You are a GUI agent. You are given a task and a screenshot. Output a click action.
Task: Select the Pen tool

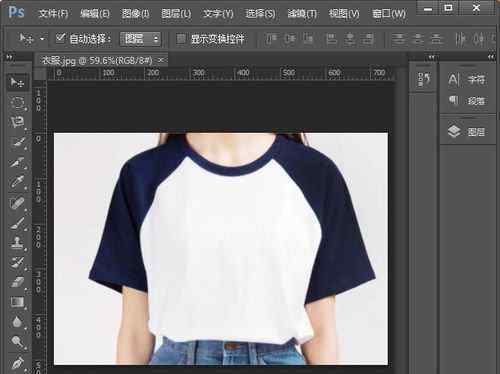tap(17, 363)
